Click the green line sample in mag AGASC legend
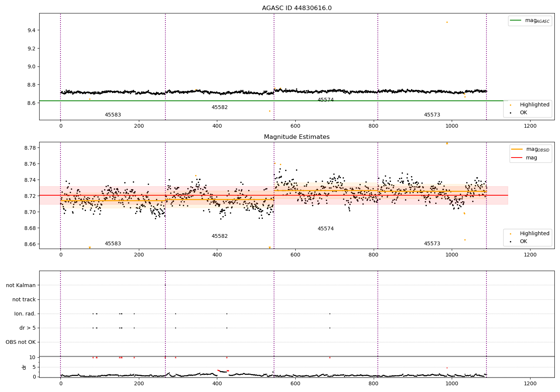Image resolution: width=560 pixels, height=392 pixels. click(x=516, y=21)
